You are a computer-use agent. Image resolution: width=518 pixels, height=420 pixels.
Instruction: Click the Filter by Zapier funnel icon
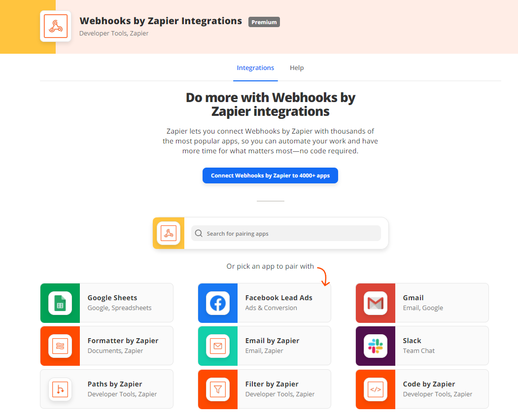click(218, 389)
